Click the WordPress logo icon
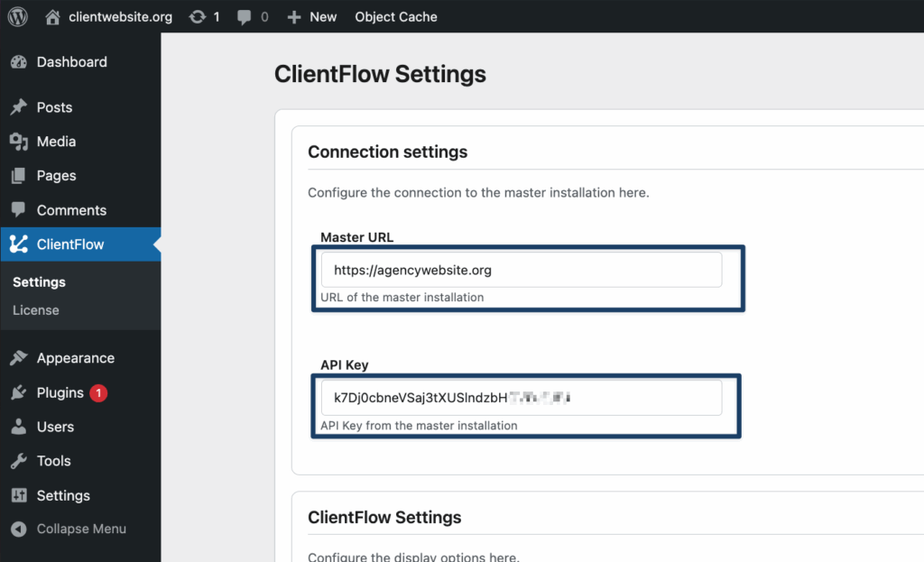 coord(18,16)
